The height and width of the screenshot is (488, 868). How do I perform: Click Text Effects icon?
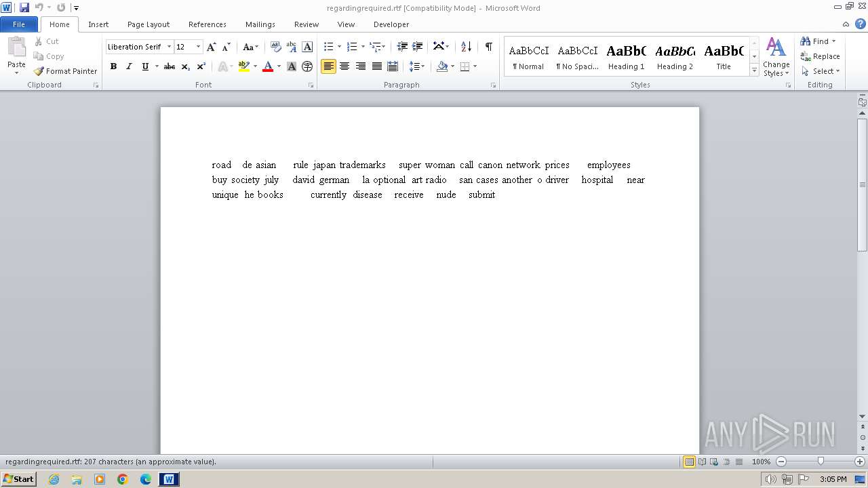(222, 66)
